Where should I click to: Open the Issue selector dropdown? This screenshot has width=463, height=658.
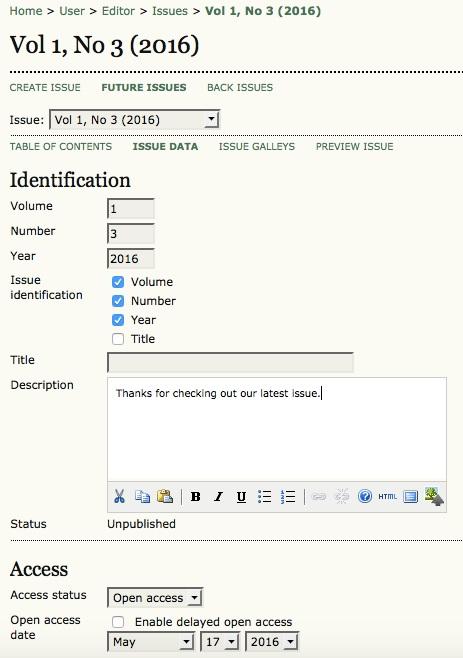[x=134, y=120]
